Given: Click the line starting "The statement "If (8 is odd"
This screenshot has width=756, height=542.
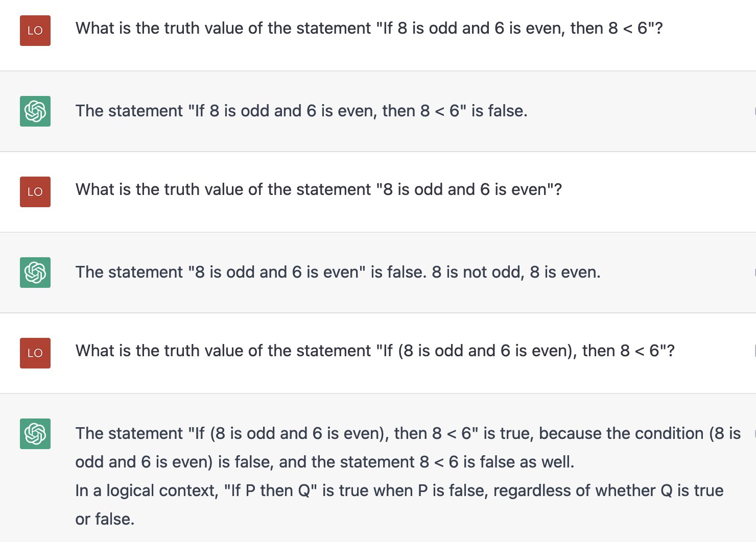Looking at the screenshot, I should pyautogui.click(x=408, y=433).
